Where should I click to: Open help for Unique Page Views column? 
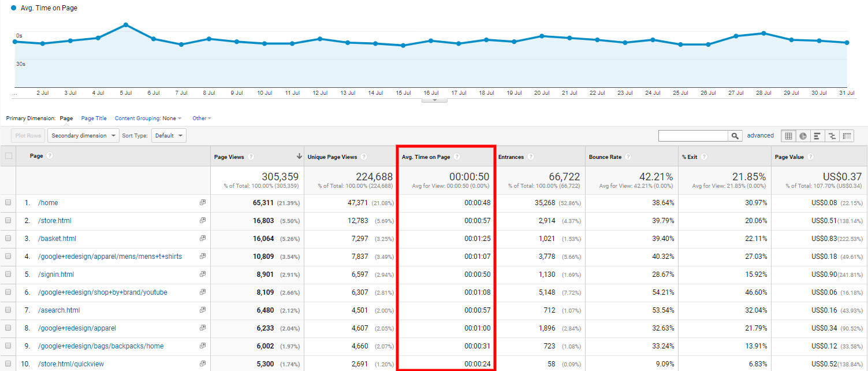click(364, 157)
